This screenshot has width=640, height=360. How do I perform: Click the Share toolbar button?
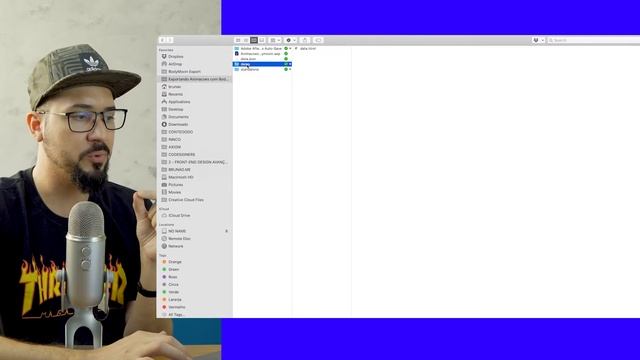tap(305, 40)
